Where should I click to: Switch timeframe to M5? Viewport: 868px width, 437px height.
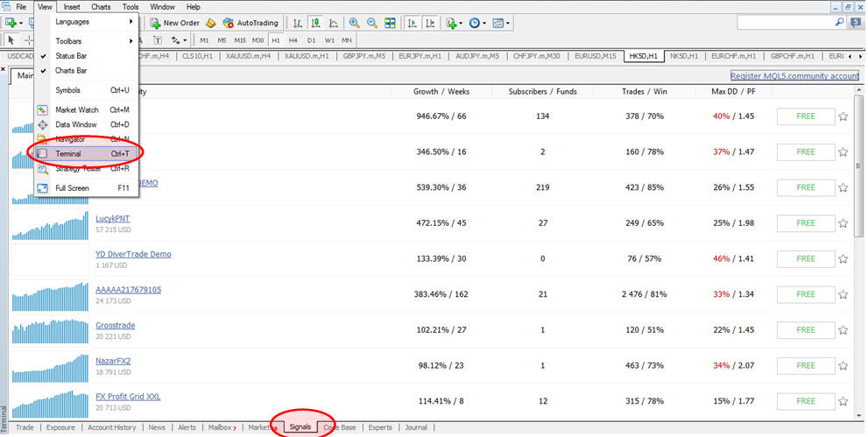pos(222,39)
